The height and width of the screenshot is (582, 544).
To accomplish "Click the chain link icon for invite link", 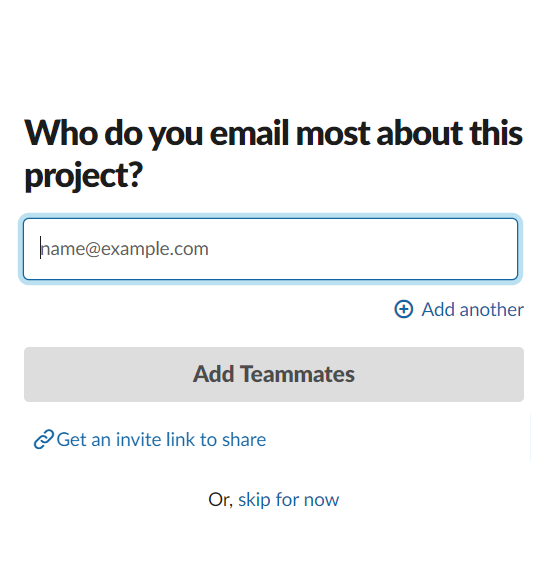I will (x=44, y=439).
